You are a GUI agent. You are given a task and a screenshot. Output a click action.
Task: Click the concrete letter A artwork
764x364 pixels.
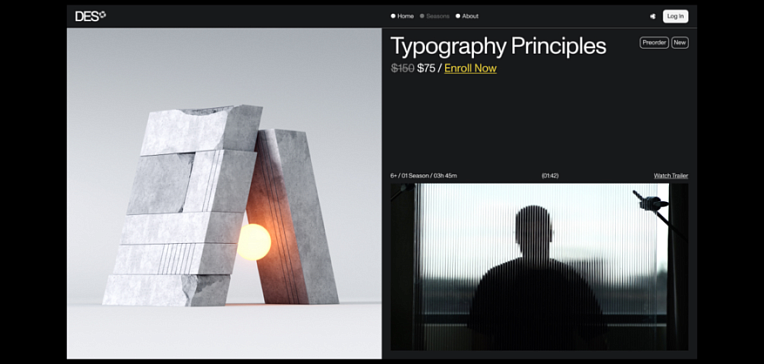(x=220, y=206)
